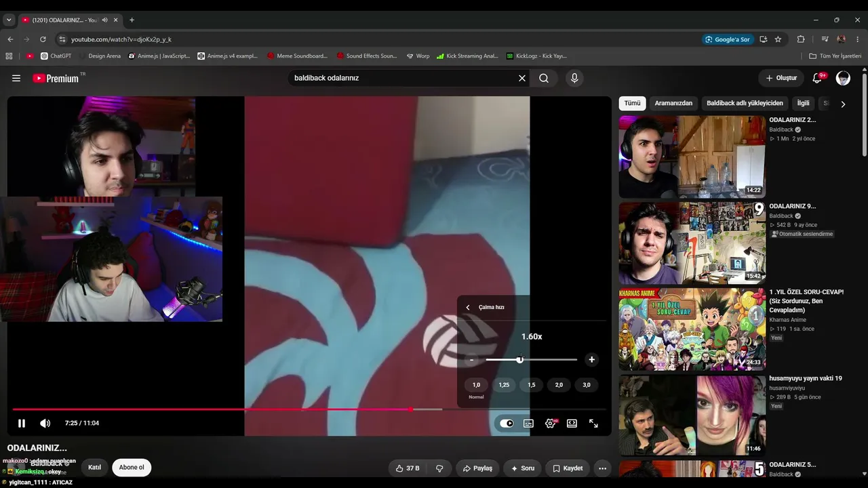Select the Tümü filter chip
The height and width of the screenshot is (488, 868).
coord(632,103)
